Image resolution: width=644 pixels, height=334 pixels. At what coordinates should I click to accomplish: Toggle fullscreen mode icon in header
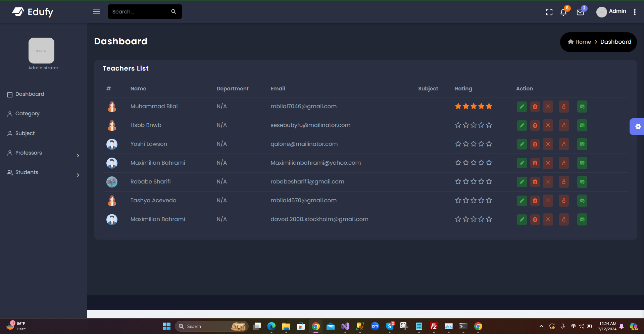(x=549, y=12)
